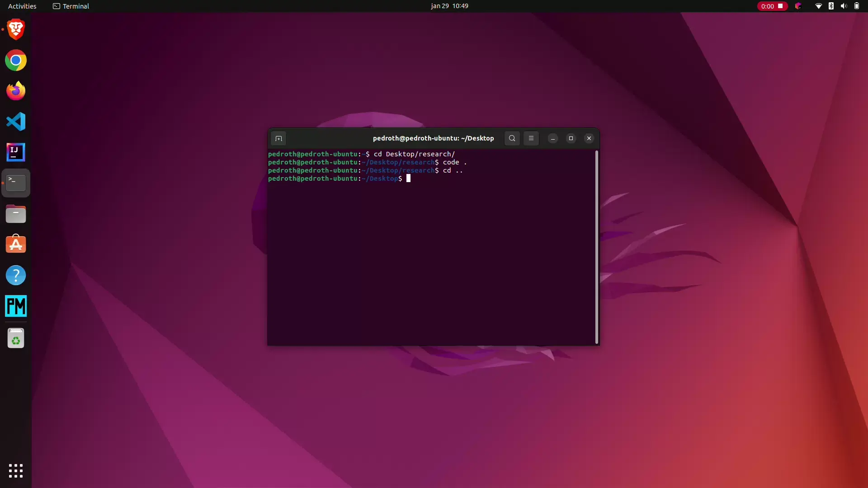Open Ubuntu Software store
This screenshot has width=868, height=488.
click(x=16, y=244)
